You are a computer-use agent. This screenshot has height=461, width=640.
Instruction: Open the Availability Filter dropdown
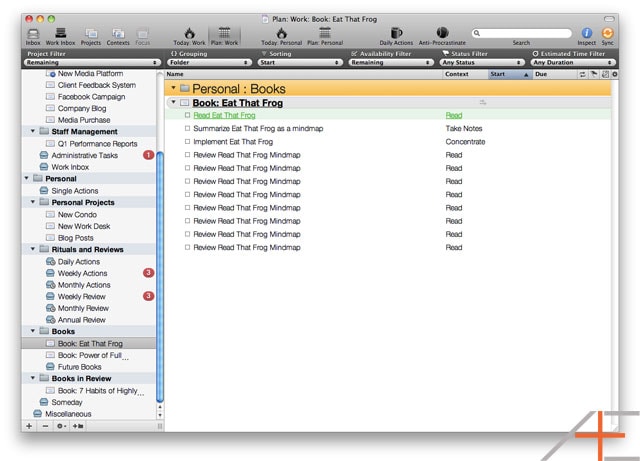[391, 62]
